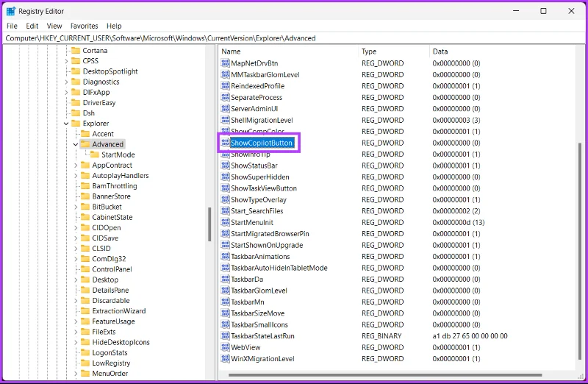Viewport: 588px width, 384px height.
Task: Select the CabinetState key
Action: pyautogui.click(x=112, y=217)
